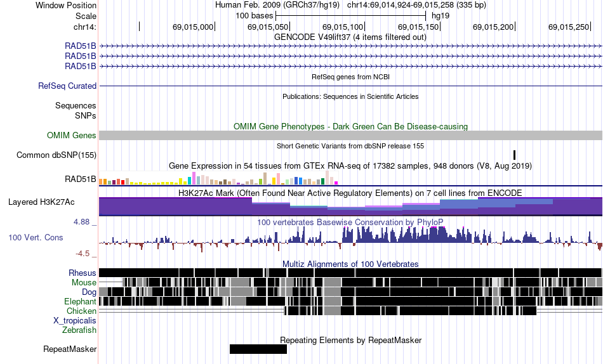Click the 69,015,150 ruler position
Viewport: 603px width, 364px height.
point(418,27)
